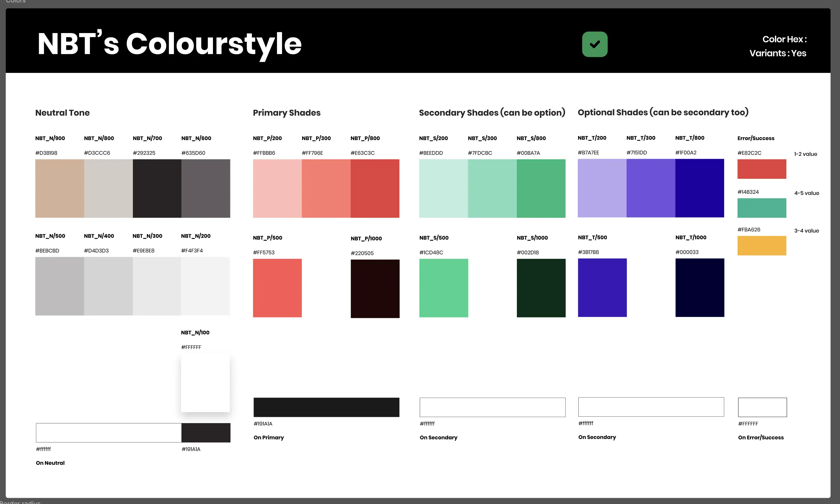Click the On Primary label
The width and height of the screenshot is (840, 504).
(268, 437)
